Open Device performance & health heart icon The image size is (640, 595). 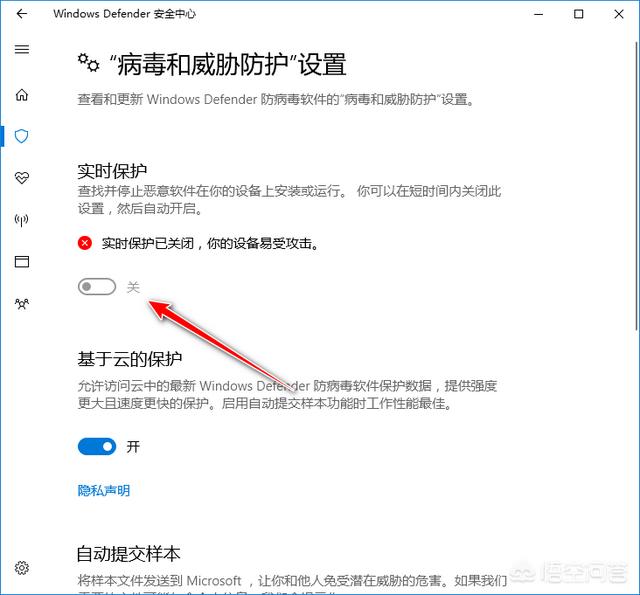[22, 178]
